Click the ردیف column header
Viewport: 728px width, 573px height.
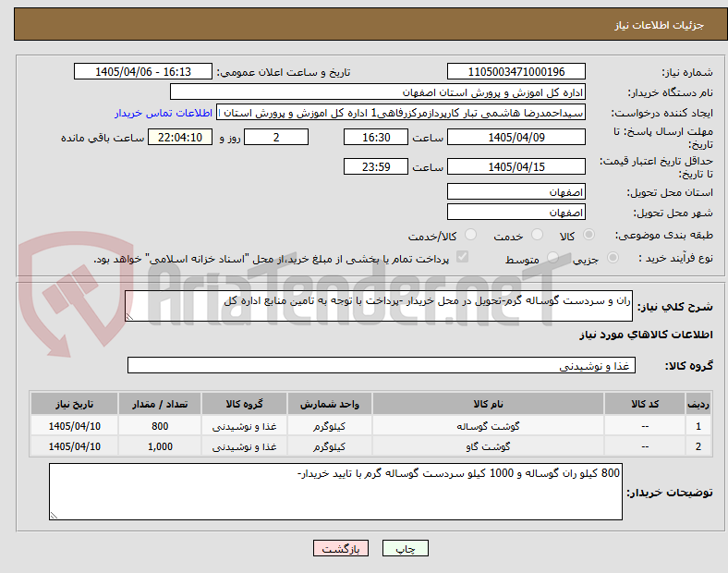(698, 404)
